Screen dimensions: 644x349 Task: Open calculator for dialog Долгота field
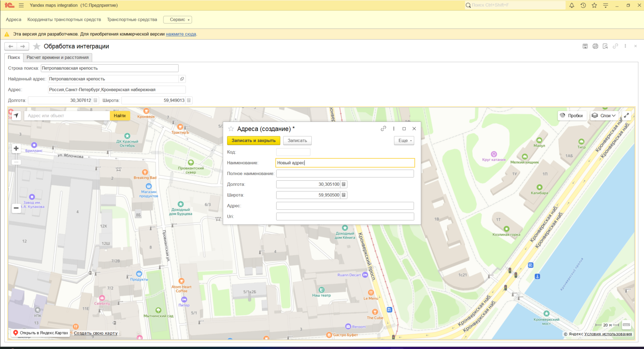coord(344,184)
